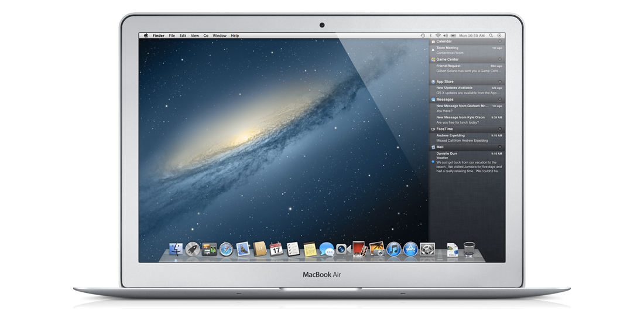Open Andrew Erpelding missed call notification
Screen dimensions: 644x331
[x=467, y=138]
